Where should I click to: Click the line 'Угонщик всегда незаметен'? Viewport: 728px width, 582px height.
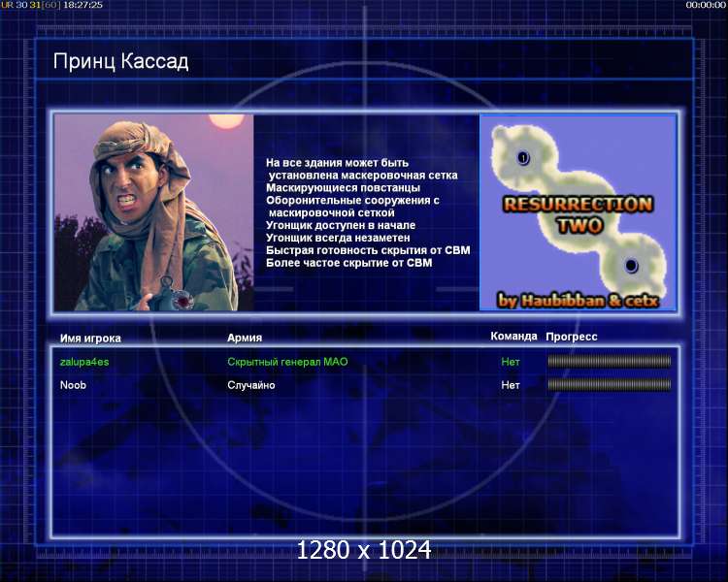(x=338, y=238)
